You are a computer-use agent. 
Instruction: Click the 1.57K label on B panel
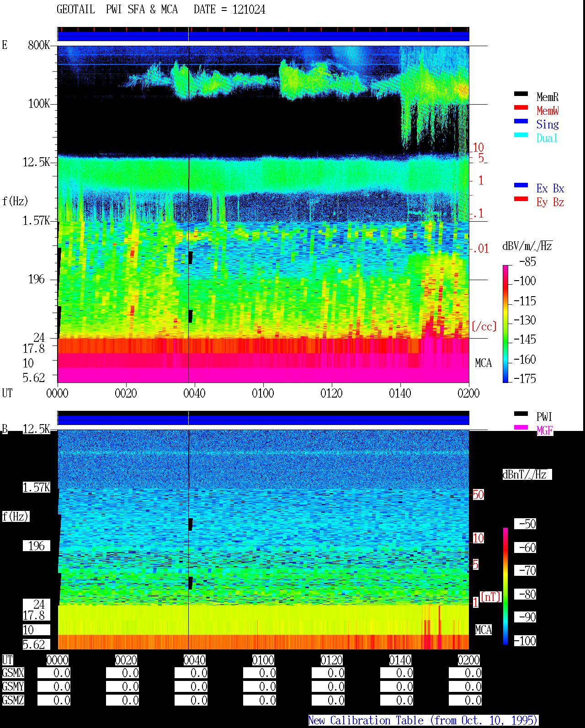point(36,487)
